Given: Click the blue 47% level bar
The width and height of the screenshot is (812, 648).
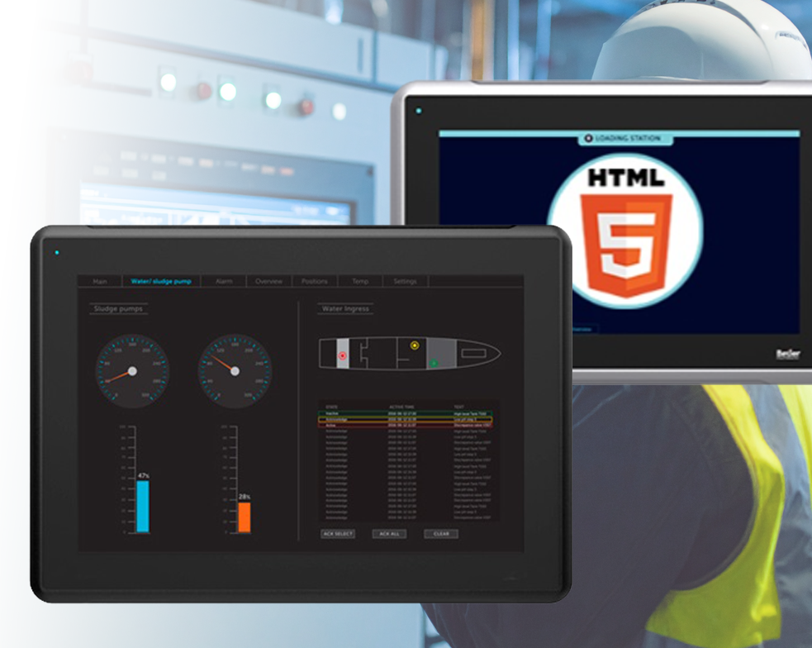Looking at the screenshot, I should point(142,506).
